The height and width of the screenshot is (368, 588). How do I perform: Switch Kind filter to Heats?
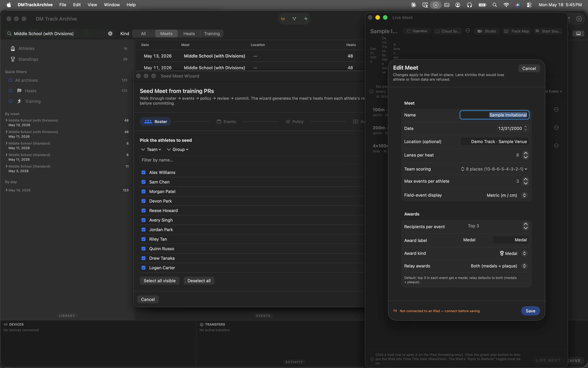coord(189,34)
